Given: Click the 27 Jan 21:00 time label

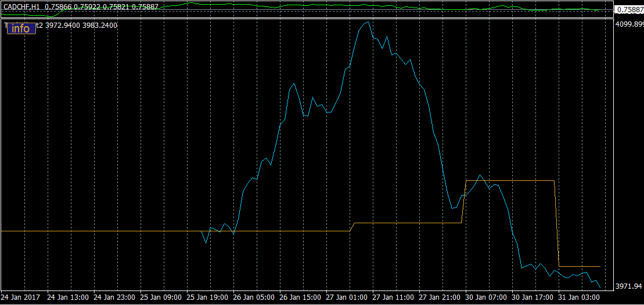Looking at the screenshot, I should [x=440, y=297].
